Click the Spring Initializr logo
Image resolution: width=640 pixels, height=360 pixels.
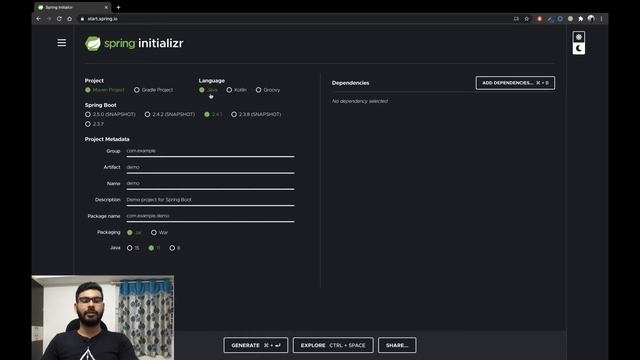[134, 43]
